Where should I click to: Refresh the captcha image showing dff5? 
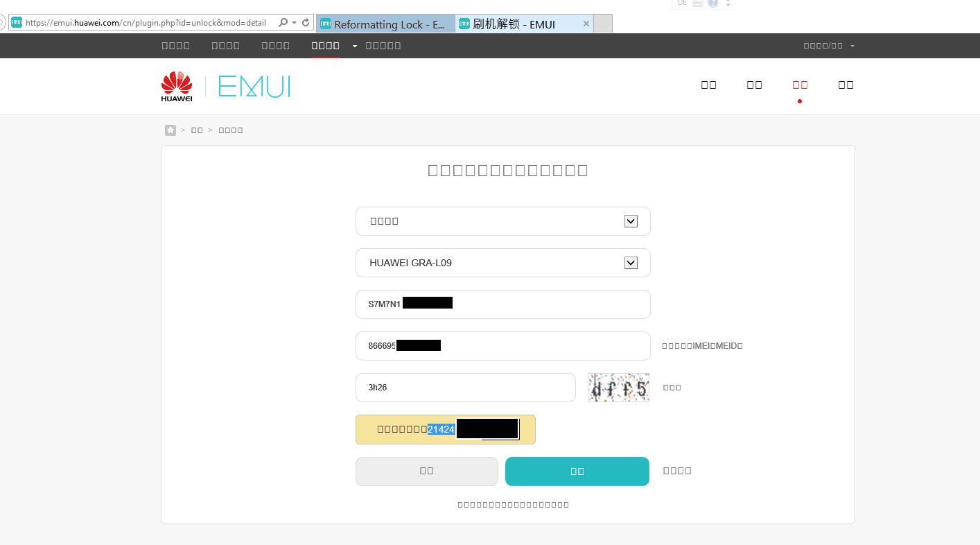pyautogui.click(x=618, y=388)
